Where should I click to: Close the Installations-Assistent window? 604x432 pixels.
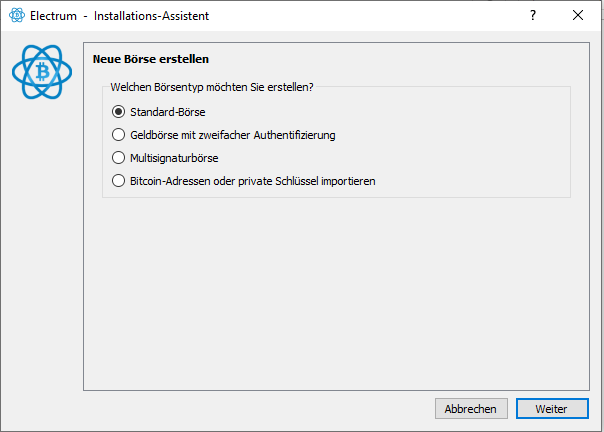(577, 15)
